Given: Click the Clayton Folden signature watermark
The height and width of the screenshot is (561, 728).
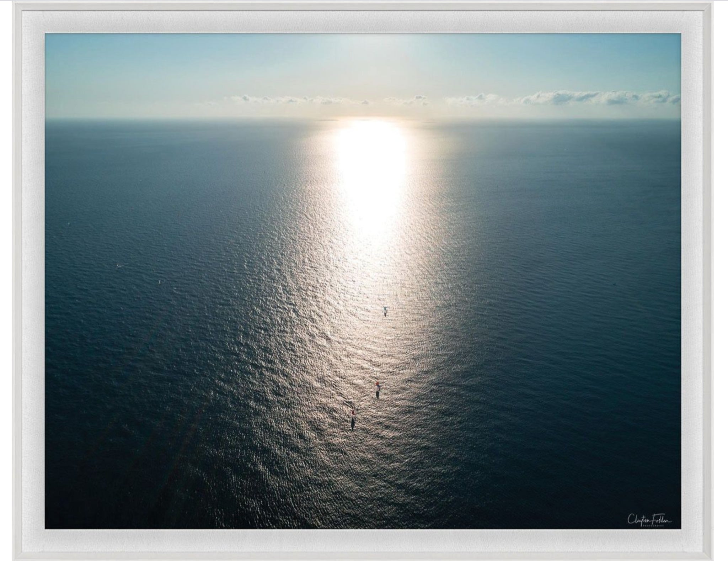Looking at the screenshot, I should click(649, 519).
